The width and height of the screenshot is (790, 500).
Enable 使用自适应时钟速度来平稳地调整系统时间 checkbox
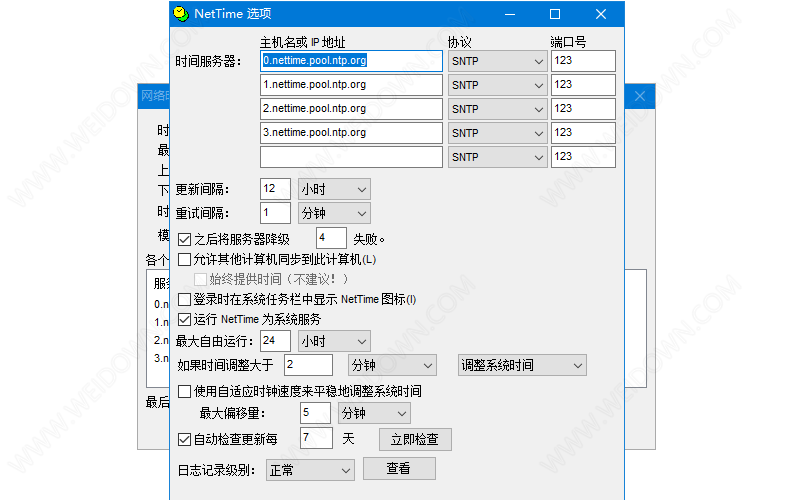tap(184, 391)
